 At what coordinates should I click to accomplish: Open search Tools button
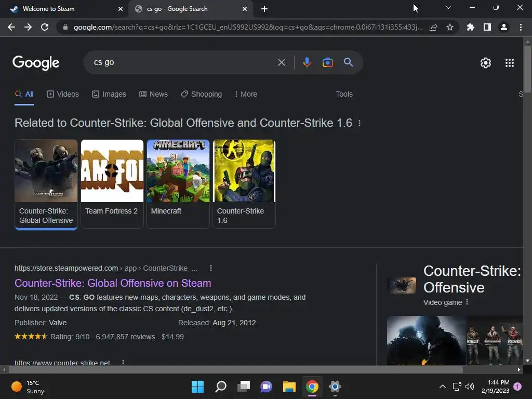click(x=344, y=95)
